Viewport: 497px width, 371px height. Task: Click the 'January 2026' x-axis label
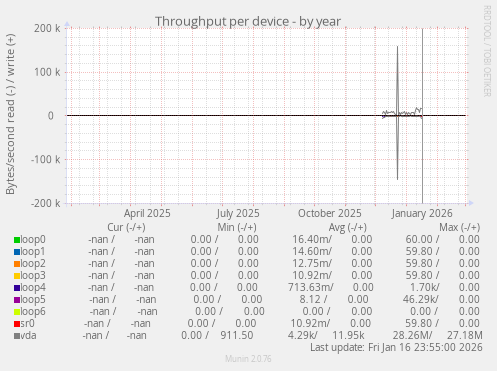422,213
